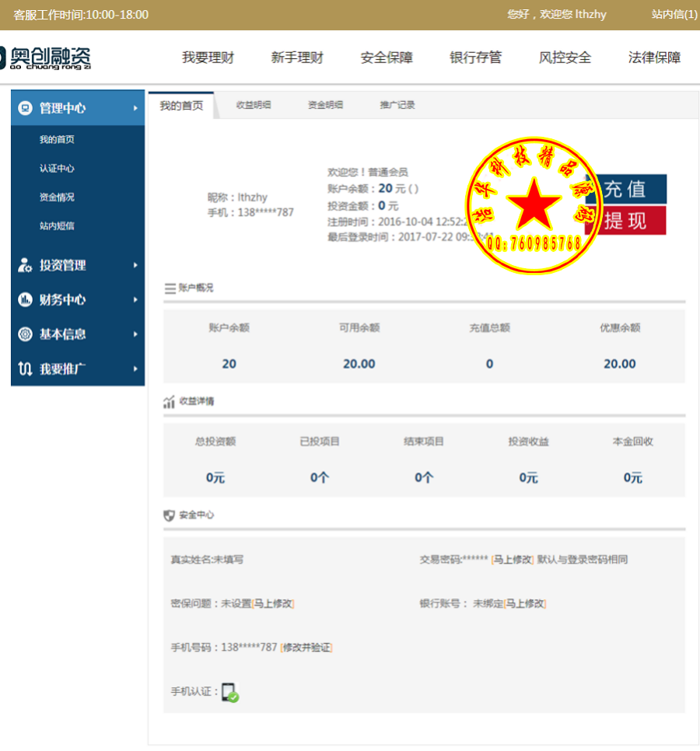Open 银行存管 in the top navigation
700x751 pixels.
tap(476, 58)
